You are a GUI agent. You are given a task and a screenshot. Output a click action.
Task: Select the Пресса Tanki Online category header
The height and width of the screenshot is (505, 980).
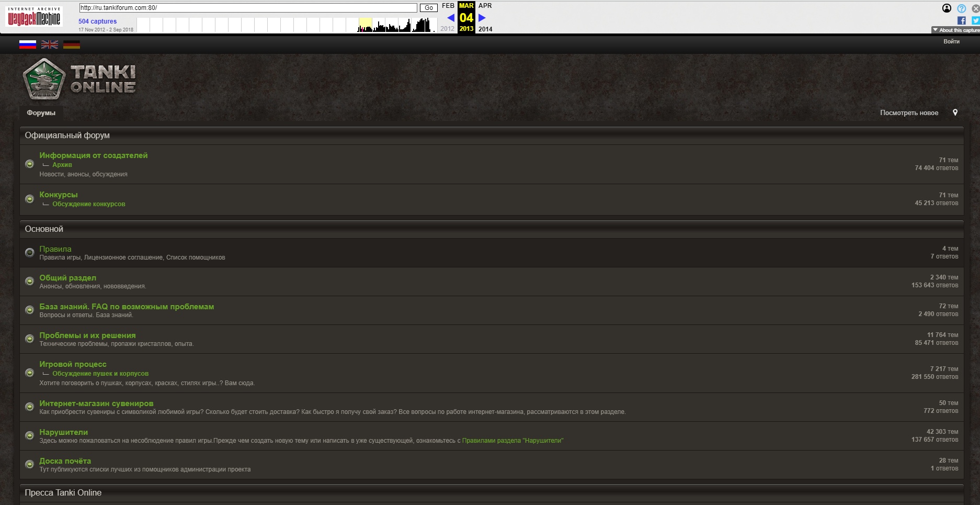tap(492, 493)
